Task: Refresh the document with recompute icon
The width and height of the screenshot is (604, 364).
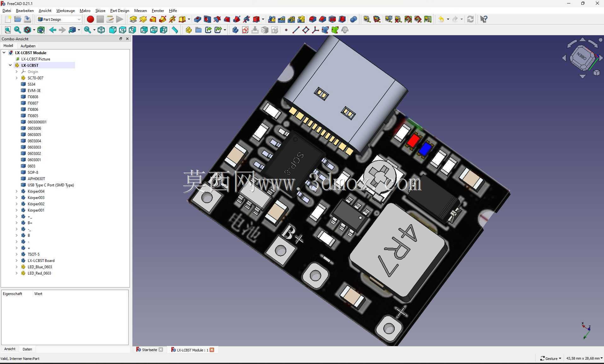Action: pos(470,19)
